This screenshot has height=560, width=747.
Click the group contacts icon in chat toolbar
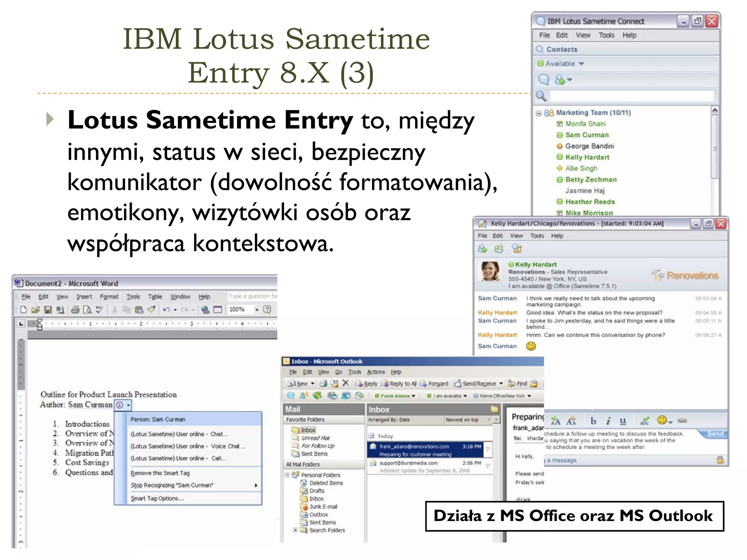(x=499, y=249)
